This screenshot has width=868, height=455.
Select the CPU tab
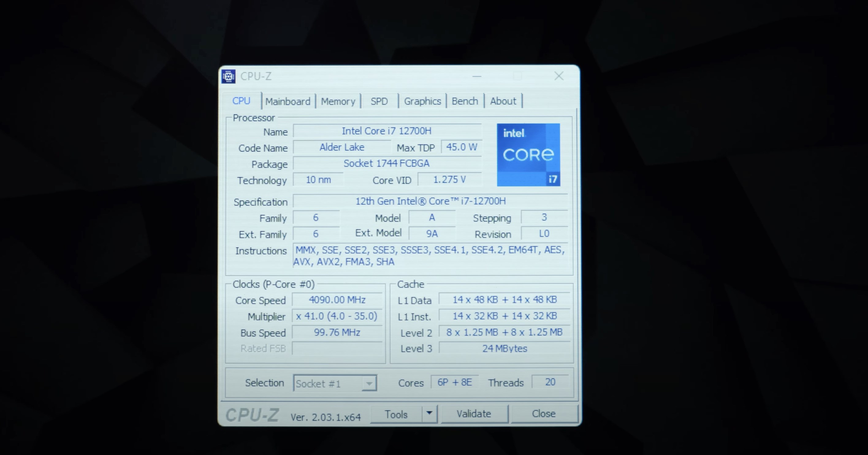point(242,101)
